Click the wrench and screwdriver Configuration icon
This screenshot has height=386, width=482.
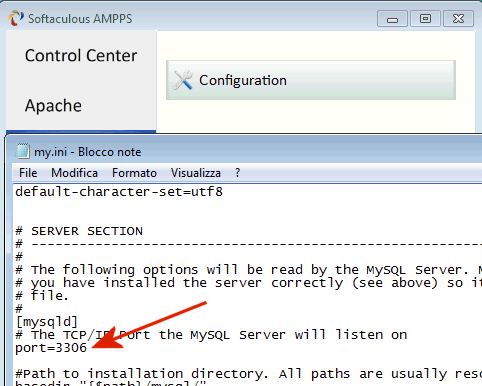[183, 80]
